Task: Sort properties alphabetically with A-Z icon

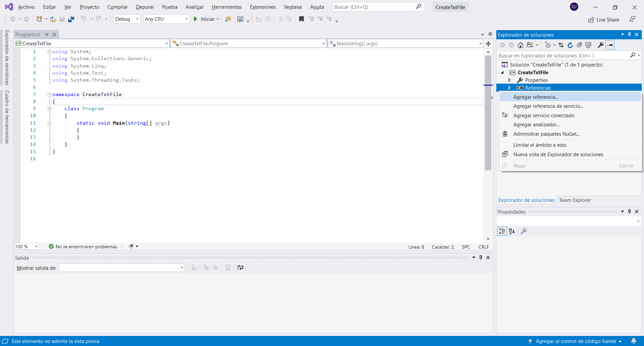Action: click(x=512, y=231)
